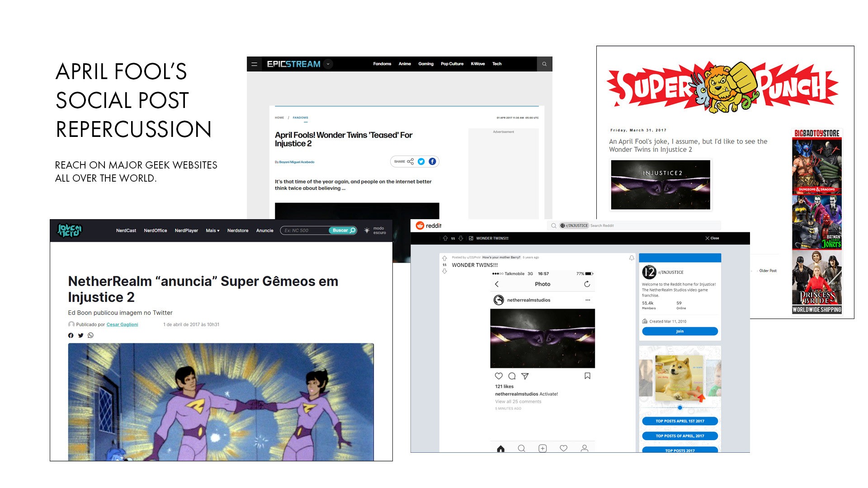The width and height of the screenshot is (868, 488).
Task: Open NerdCast from the Jovem Nerd menu
Action: (126, 230)
